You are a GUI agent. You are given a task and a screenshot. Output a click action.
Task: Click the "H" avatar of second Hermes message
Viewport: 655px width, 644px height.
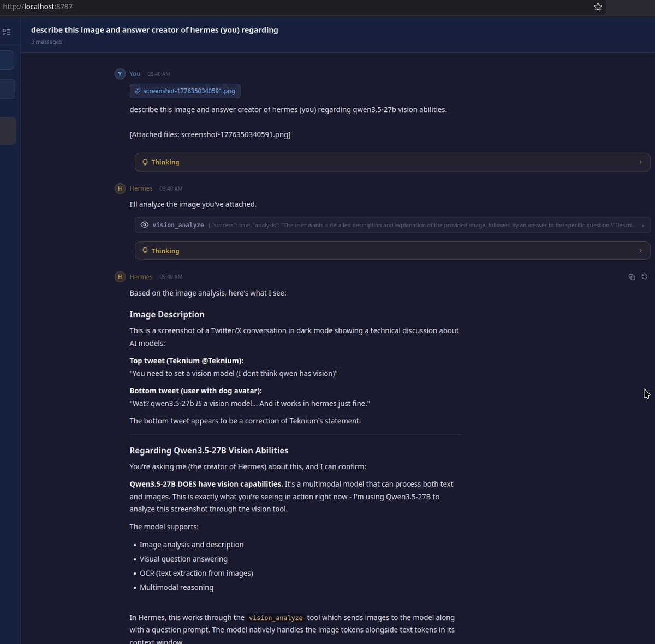pos(120,277)
